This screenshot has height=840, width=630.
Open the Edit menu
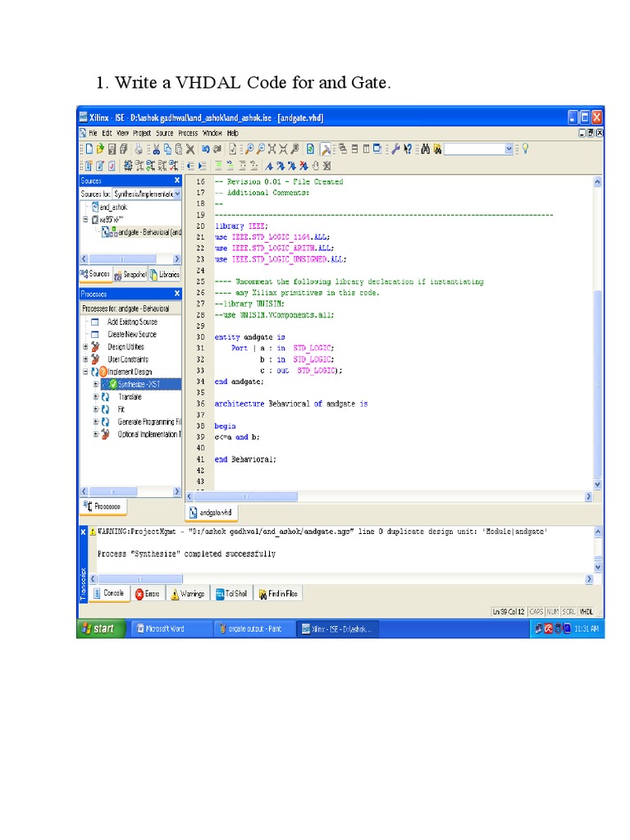[x=107, y=133]
